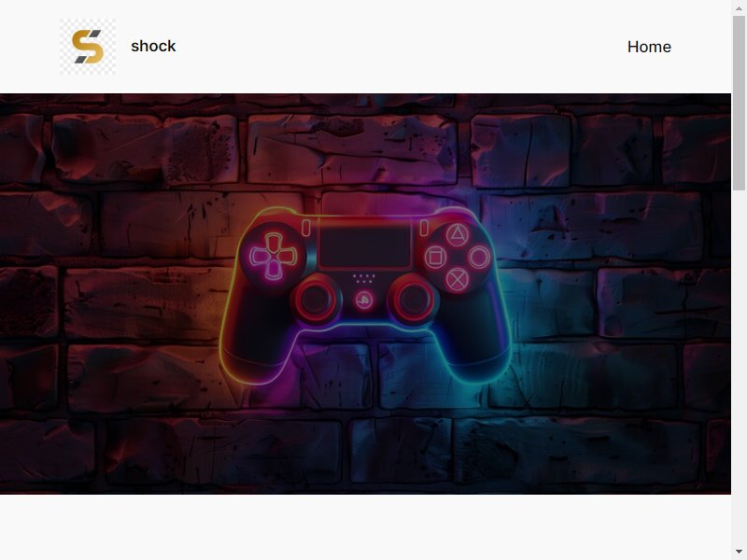
Task: Select the neon triangle button on controller
Action: [x=457, y=234]
